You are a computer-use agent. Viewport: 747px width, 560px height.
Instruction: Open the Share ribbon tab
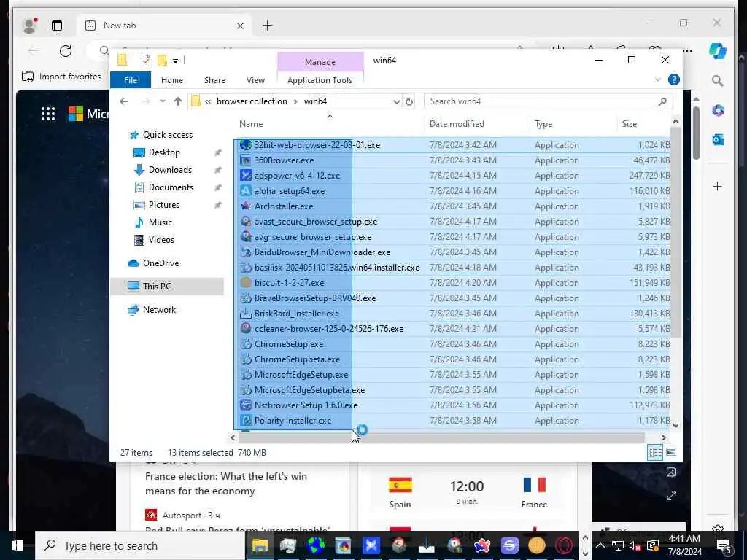tap(215, 80)
